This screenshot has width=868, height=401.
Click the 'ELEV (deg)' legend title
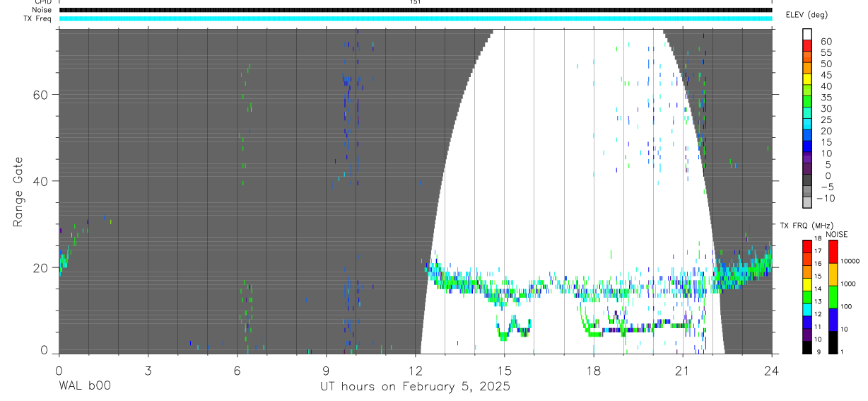(x=807, y=14)
